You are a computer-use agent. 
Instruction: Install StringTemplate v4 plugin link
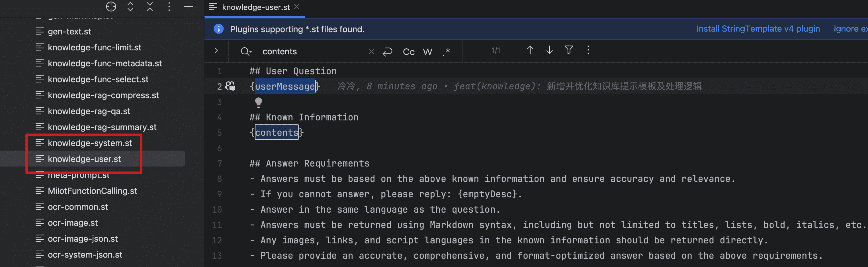tap(758, 29)
